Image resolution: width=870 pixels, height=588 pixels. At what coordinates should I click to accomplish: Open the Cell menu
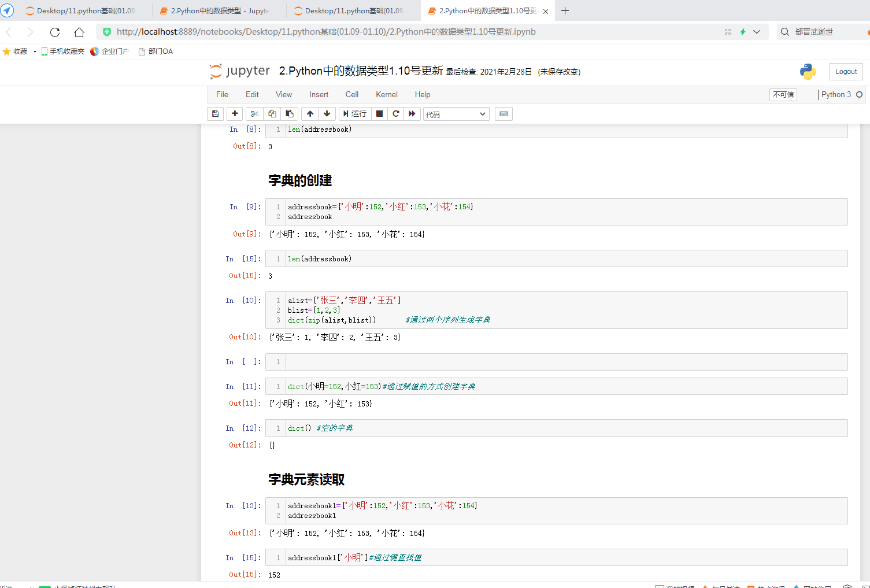coord(352,94)
